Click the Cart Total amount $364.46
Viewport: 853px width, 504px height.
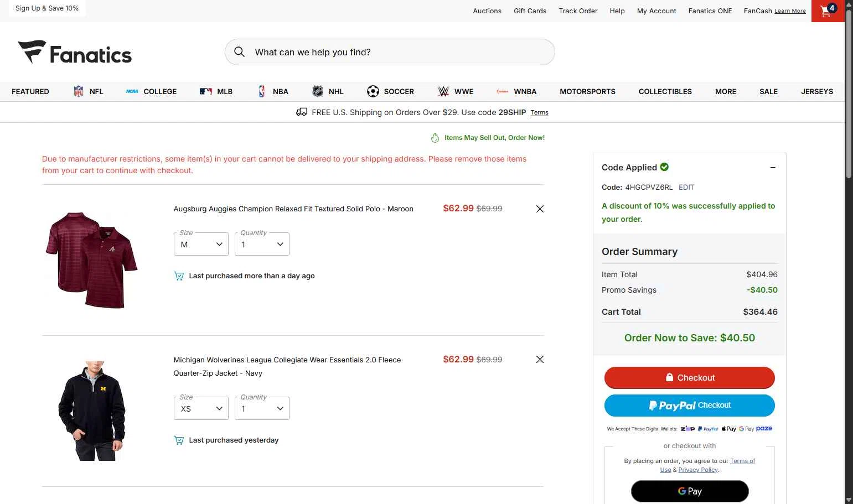760,312
